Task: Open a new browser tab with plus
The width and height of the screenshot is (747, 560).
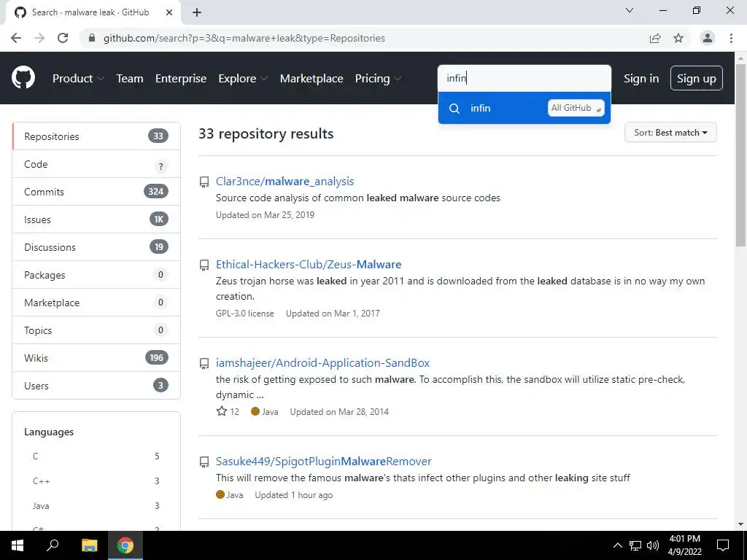Action: (197, 12)
